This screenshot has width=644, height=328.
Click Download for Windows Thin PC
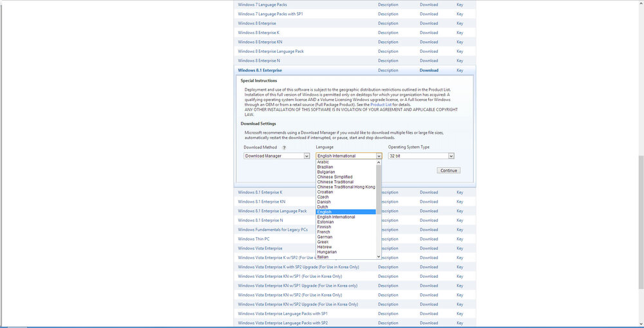click(429, 239)
